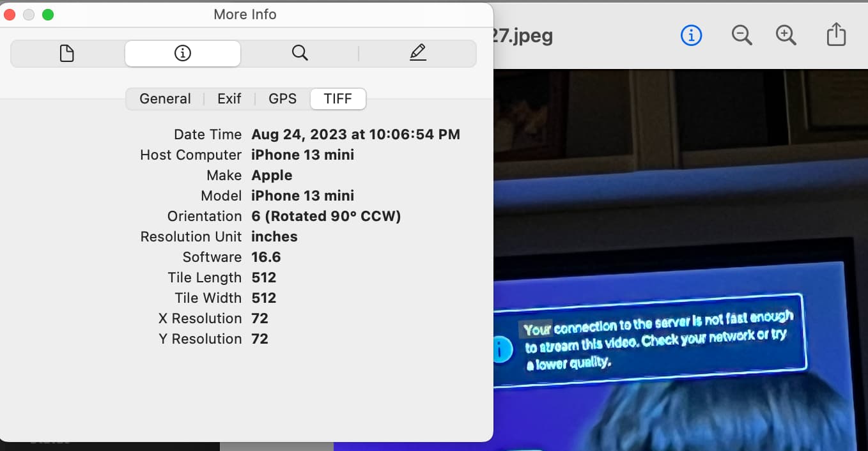Click the X Resolution value 72
The width and height of the screenshot is (868, 451).
[260, 318]
